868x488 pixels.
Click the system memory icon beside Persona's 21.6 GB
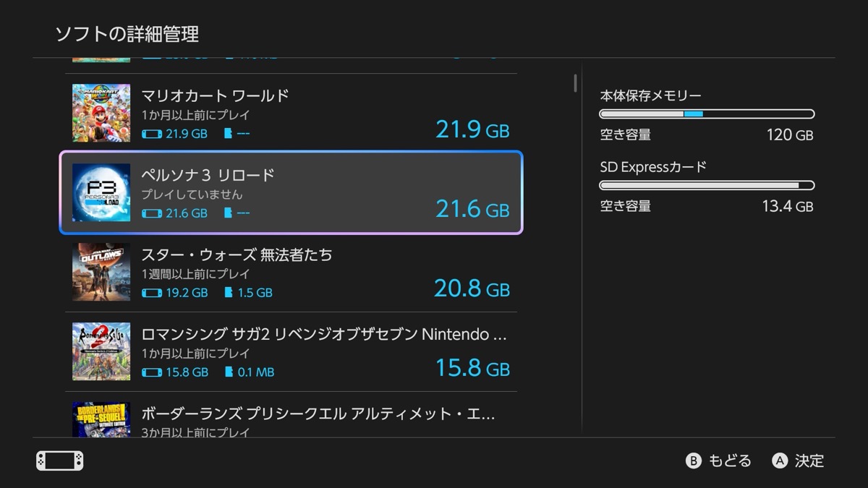pos(152,213)
